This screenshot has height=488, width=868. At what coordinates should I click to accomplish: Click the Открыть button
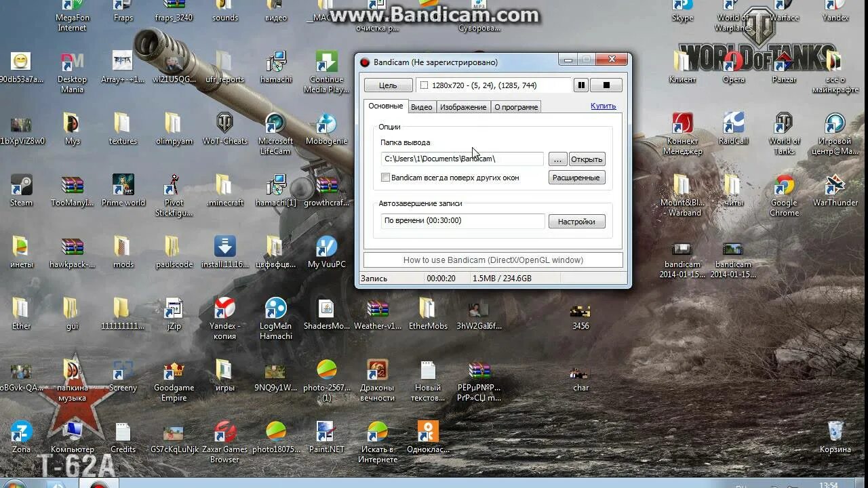tap(587, 159)
